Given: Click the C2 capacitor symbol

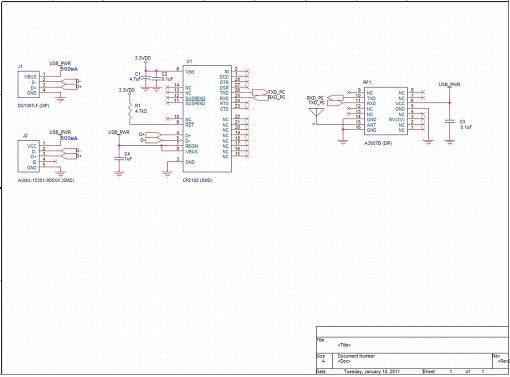Looking at the screenshot, I should tap(156, 78).
